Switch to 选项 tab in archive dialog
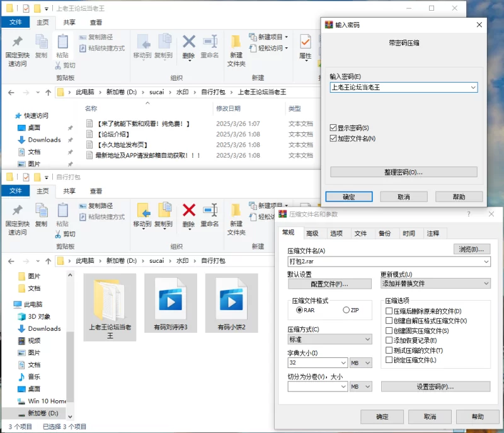 336,233
